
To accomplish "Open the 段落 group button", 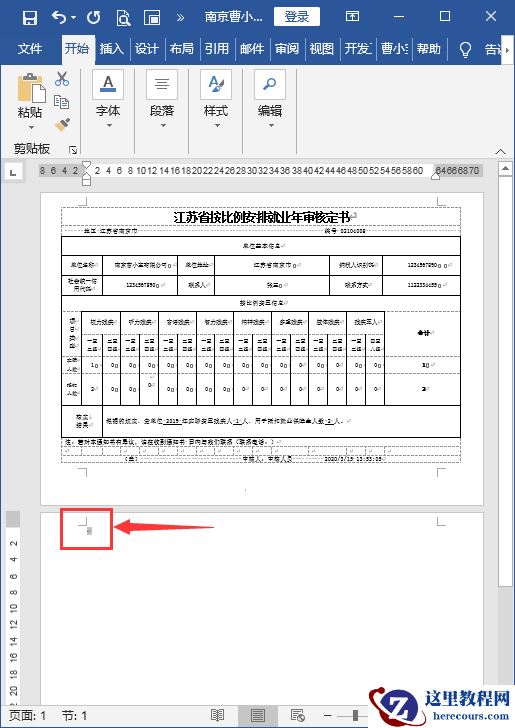I will [x=162, y=98].
